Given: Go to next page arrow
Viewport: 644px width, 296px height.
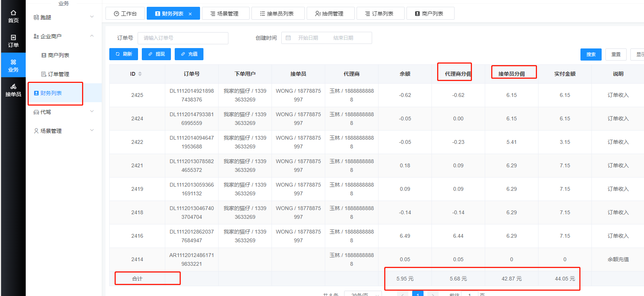Looking at the screenshot, I should tap(433, 294).
